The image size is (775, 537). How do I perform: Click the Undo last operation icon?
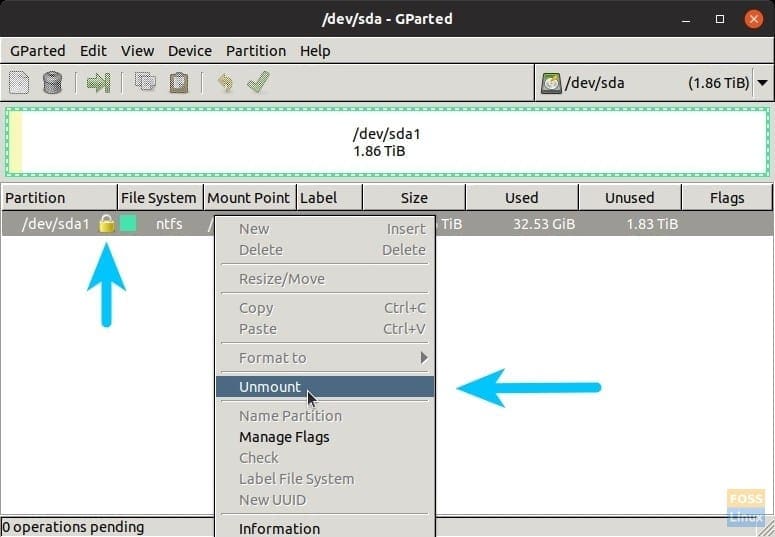pyautogui.click(x=225, y=83)
